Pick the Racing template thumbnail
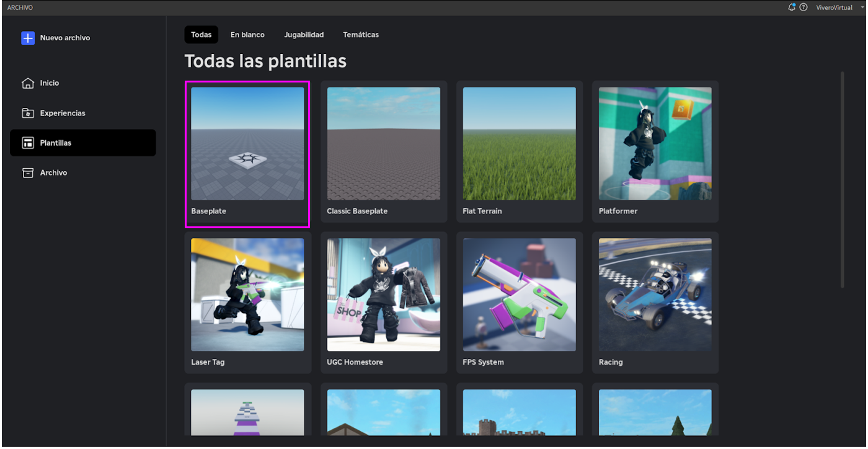The height and width of the screenshot is (449, 868). click(x=655, y=295)
